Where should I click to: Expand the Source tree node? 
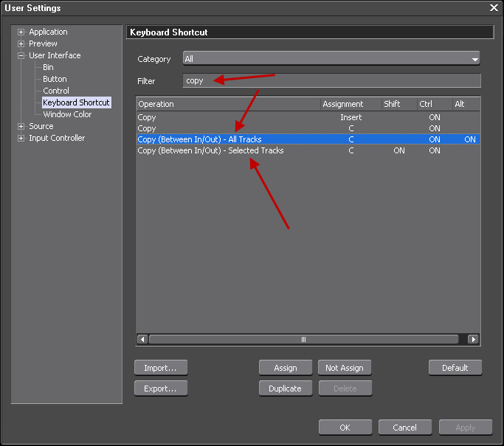click(21, 126)
